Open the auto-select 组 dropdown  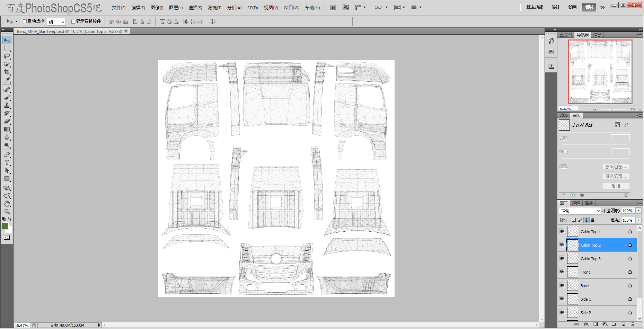(56, 22)
